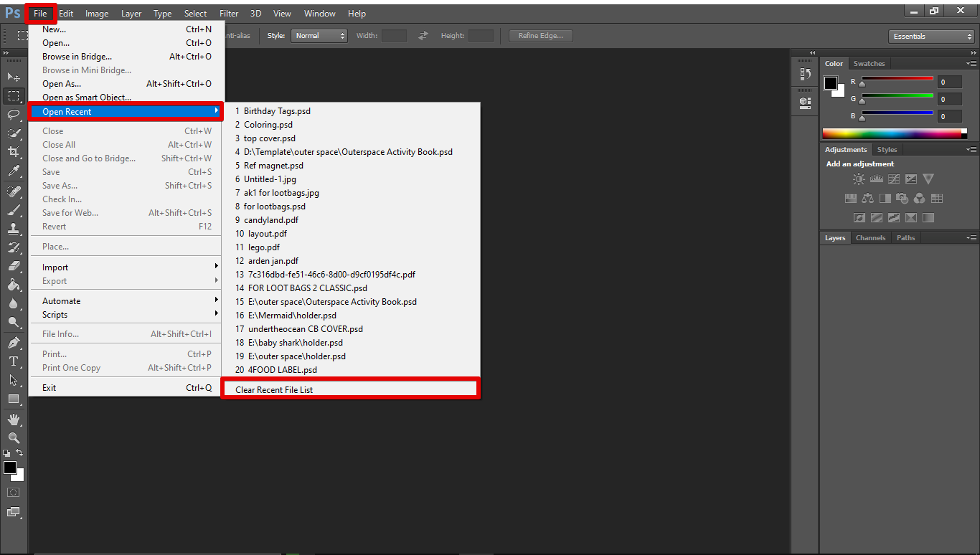
Task: Click Clear Recent File List
Action: pos(350,389)
